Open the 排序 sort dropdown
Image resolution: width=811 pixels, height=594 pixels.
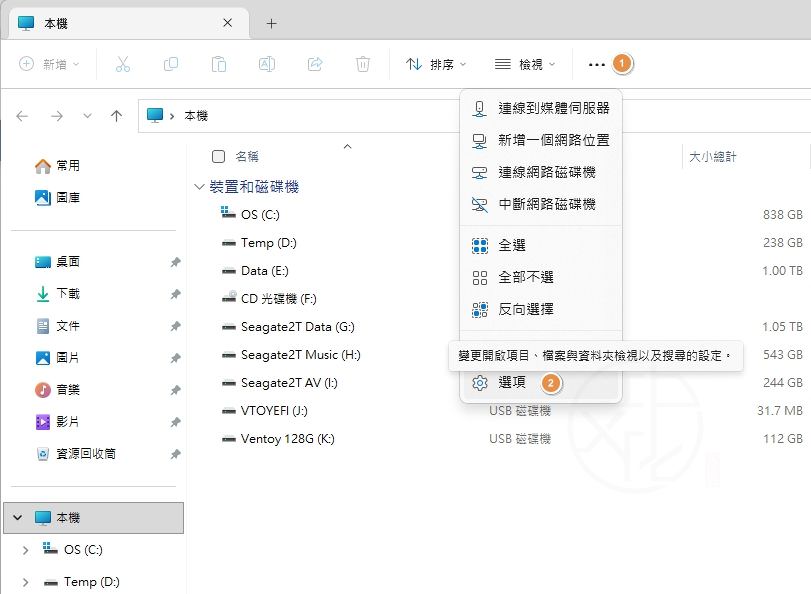437,64
